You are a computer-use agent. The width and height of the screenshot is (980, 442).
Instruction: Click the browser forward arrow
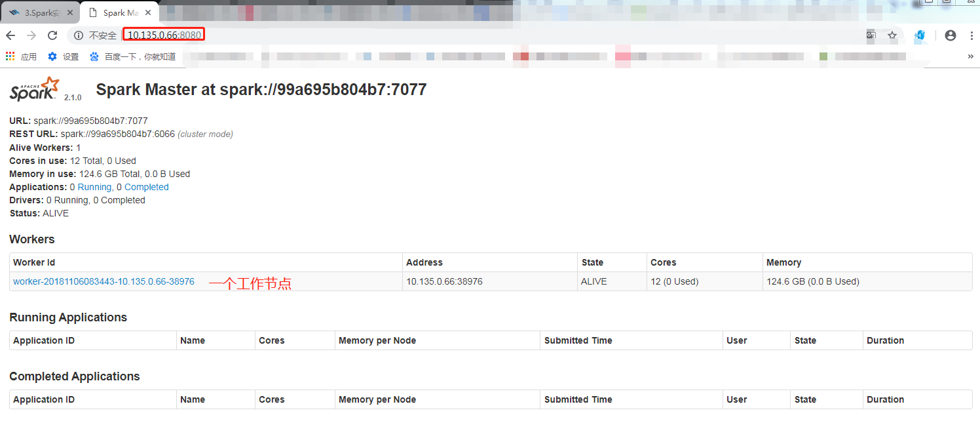coord(31,35)
